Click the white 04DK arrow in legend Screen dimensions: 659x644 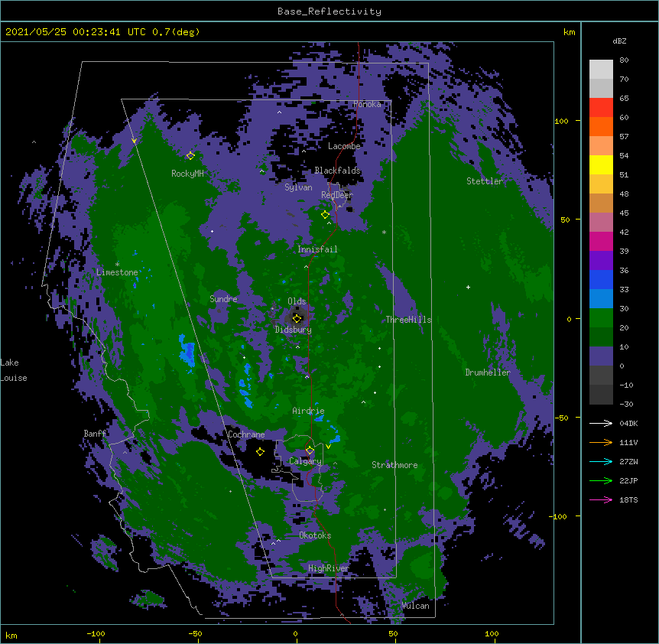click(x=601, y=423)
